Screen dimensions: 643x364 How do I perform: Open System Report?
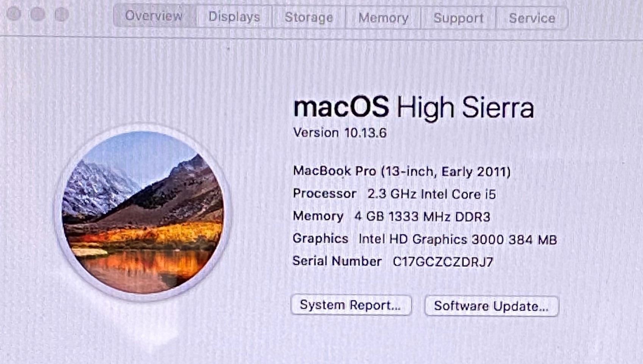click(351, 305)
